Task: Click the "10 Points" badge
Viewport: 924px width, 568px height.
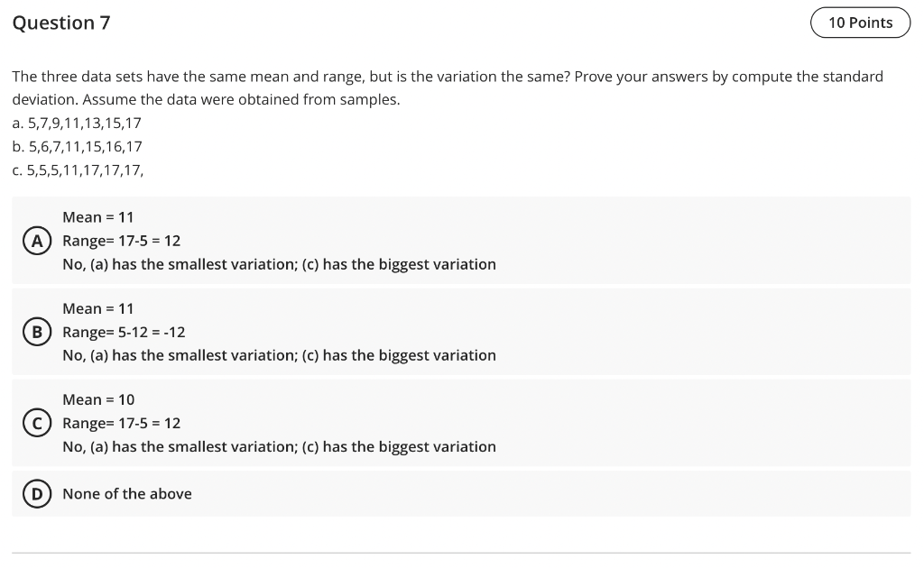Action: point(859,23)
